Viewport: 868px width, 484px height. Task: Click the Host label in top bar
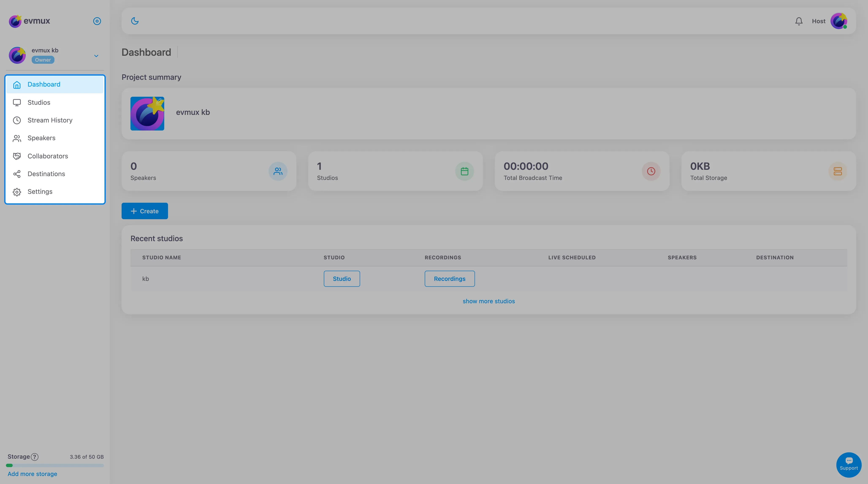coord(818,21)
